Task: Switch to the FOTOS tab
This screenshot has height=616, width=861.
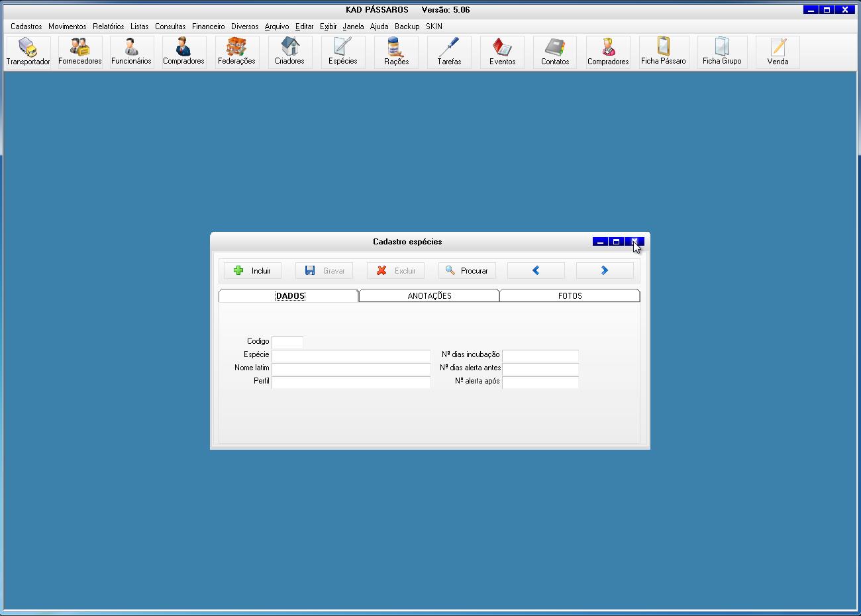Action: 570,295
